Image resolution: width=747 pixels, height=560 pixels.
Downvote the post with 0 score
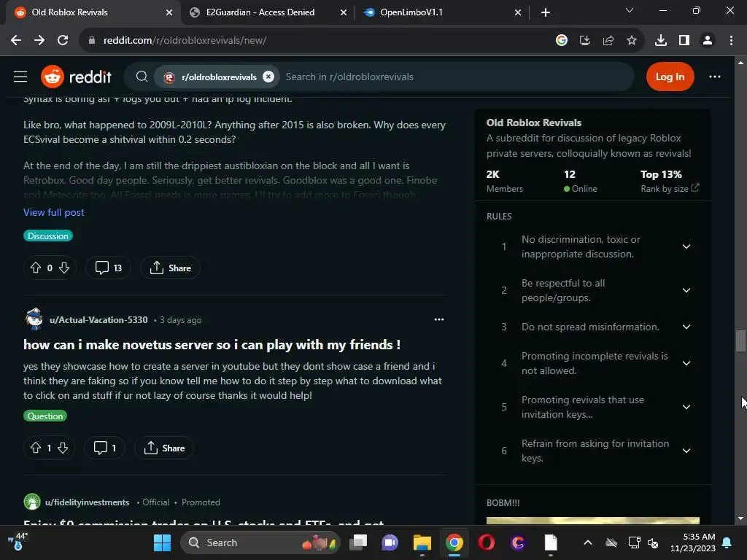click(x=64, y=268)
